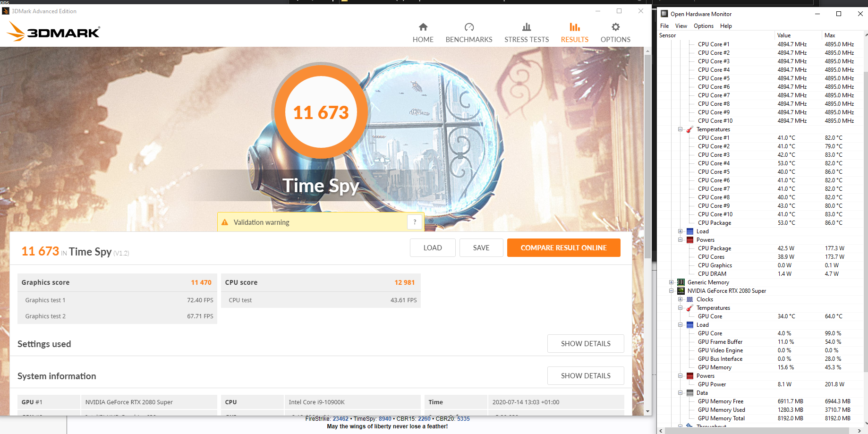868x434 pixels.
Task: Select the GPU Load blue icon
Action: (690, 325)
